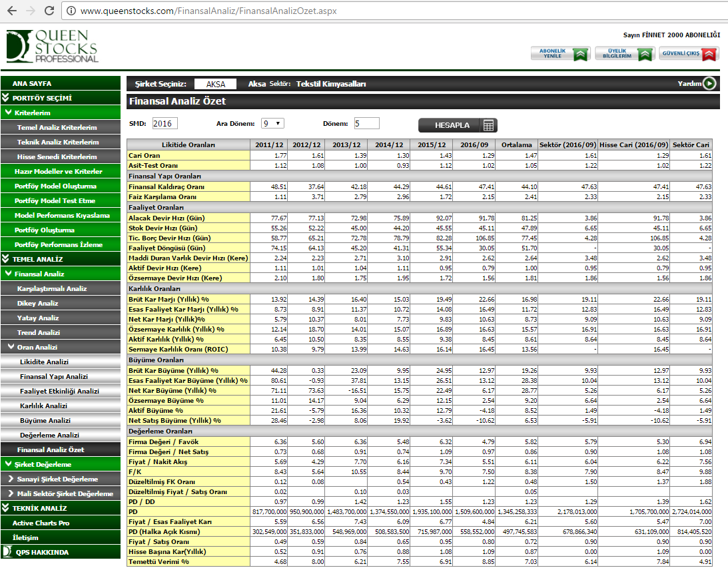Collapse the Oran Analizi submenu
Image resolution: width=728 pixels, height=574 pixels.
(x=11, y=347)
